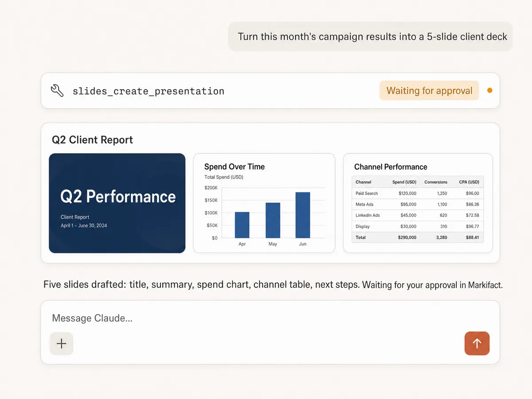Click the orange pending status dot
Viewport: 532px width, 399px height.
[x=490, y=90]
